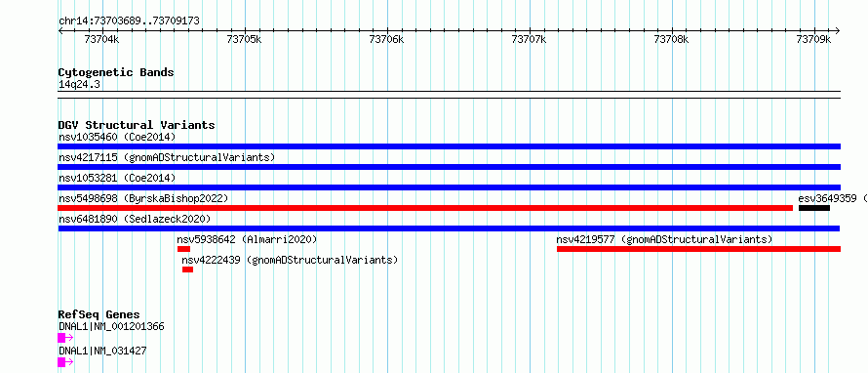The height and width of the screenshot is (373, 868).
Task: Click the black esv3649359 variant bar
Action: click(x=813, y=208)
